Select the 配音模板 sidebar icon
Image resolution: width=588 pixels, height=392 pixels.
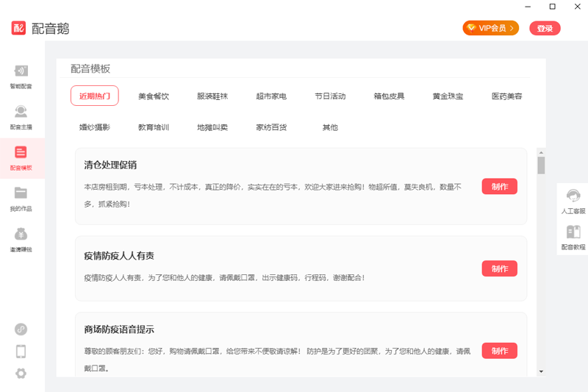(21, 157)
